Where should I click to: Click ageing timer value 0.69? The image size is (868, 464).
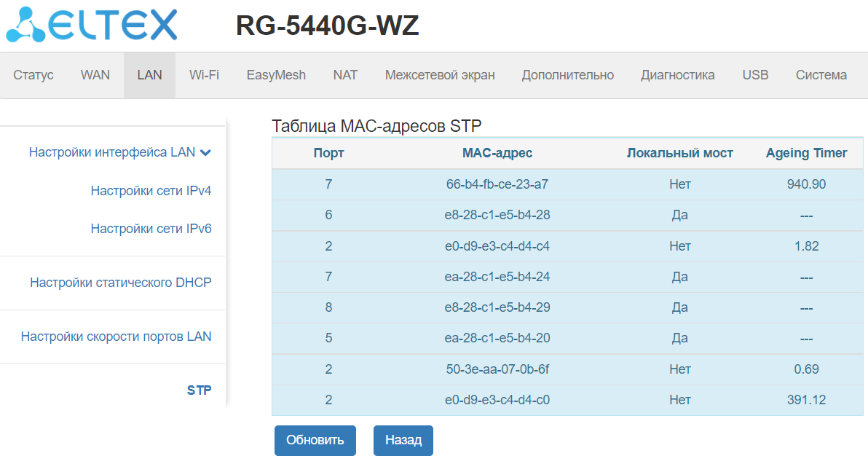[x=807, y=369]
